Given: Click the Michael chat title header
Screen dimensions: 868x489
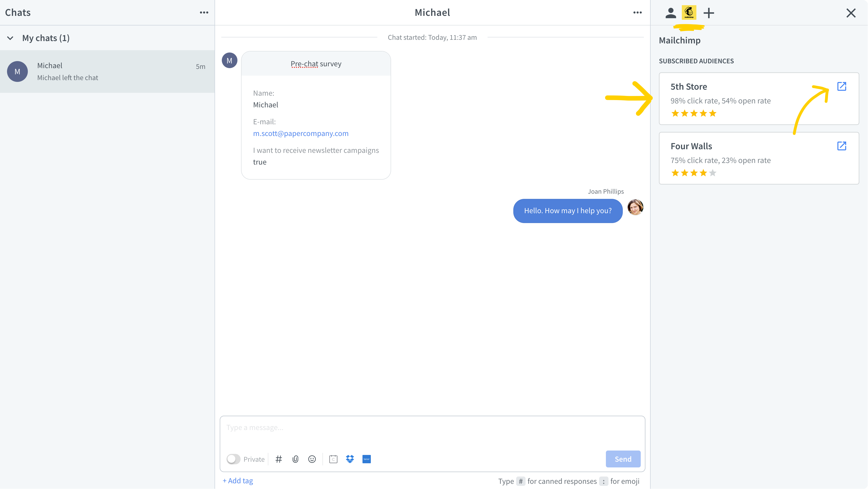Looking at the screenshot, I should pyautogui.click(x=432, y=12).
